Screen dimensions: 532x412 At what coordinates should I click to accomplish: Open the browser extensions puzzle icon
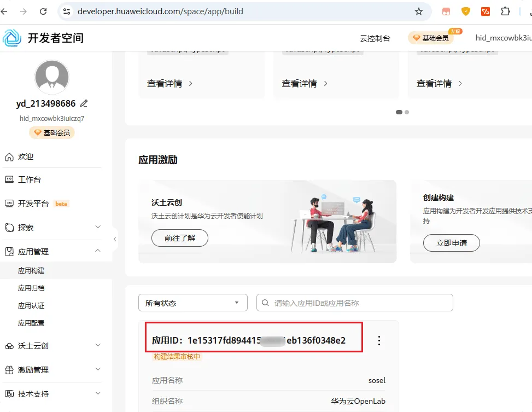pyautogui.click(x=506, y=11)
